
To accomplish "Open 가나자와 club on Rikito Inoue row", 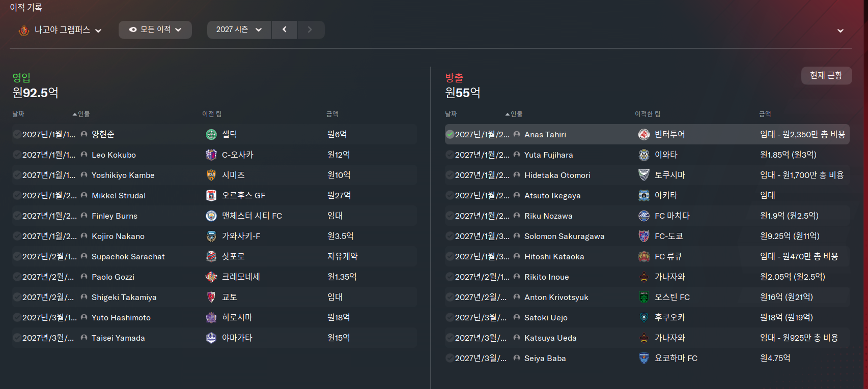I will click(x=670, y=277).
